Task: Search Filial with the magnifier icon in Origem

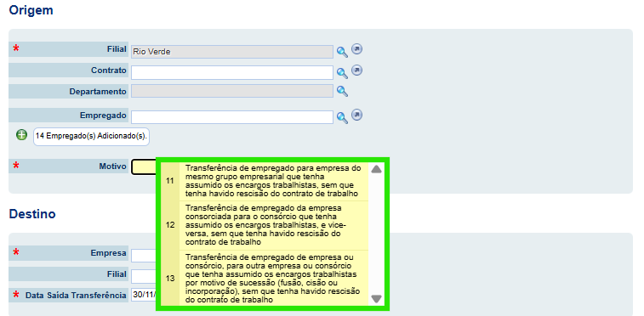Action: (342, 52)
